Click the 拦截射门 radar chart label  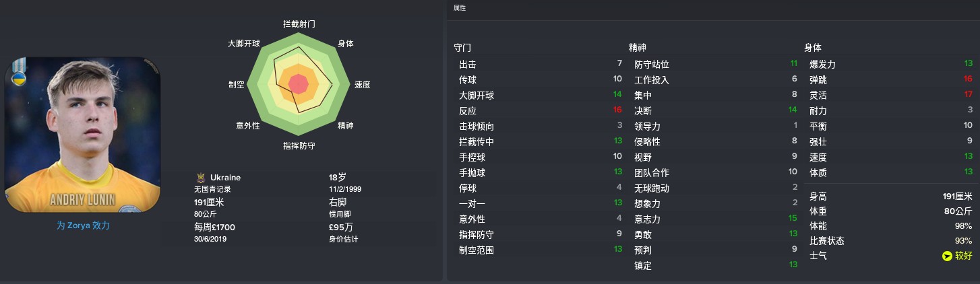point(299,24)
